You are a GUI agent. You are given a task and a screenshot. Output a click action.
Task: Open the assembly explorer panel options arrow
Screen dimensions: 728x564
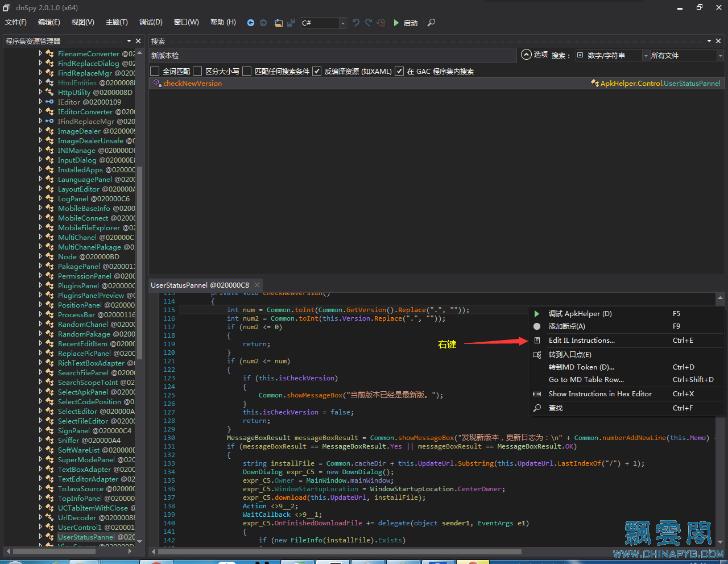pyautogui.click(x=129, y=41)
